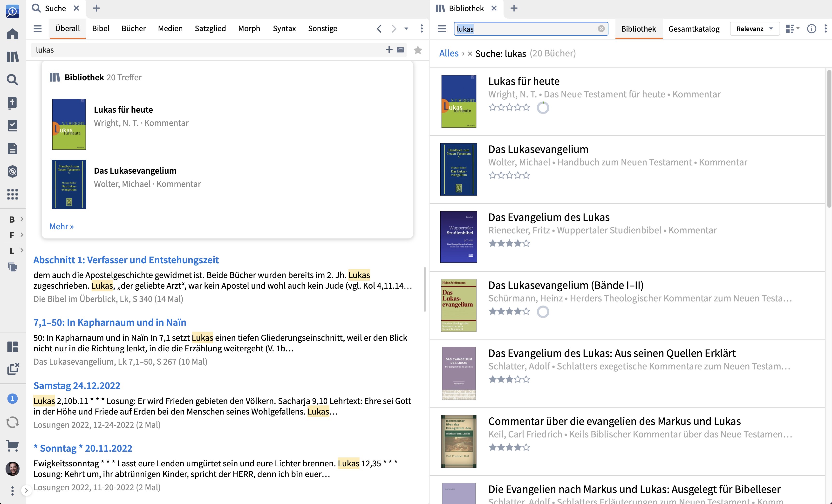
Task: Click the sync icon in the sidebar
Action: [13, 422]
